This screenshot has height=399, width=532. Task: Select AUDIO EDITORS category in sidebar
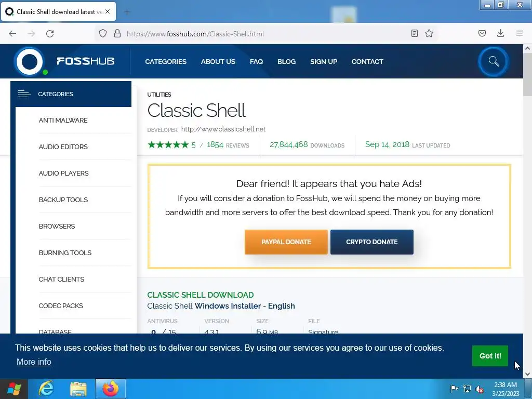[x=63, y=147]
